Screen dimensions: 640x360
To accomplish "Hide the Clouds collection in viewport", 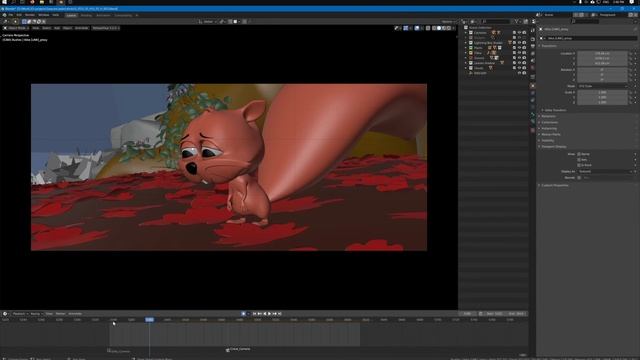I will (519, 68).
